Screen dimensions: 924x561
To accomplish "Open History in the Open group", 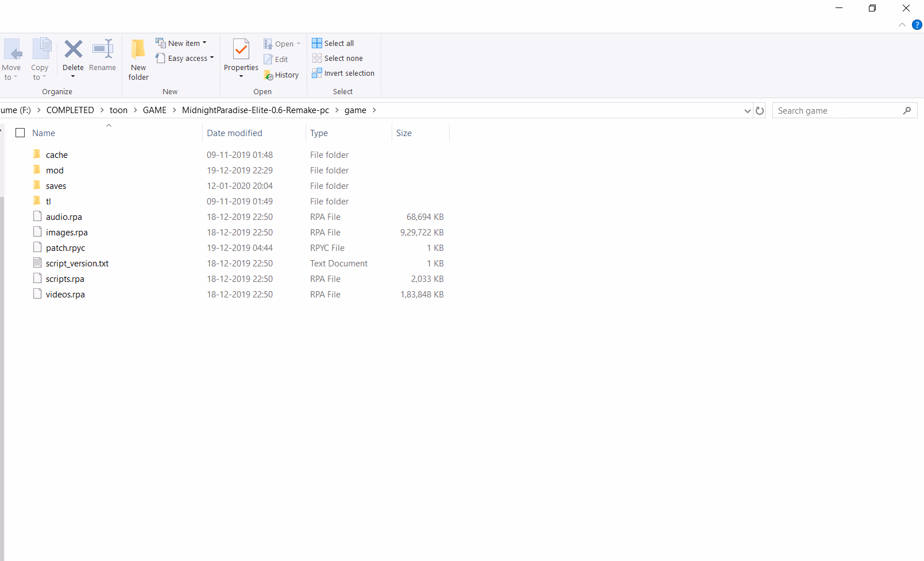I will pos(281,75).
